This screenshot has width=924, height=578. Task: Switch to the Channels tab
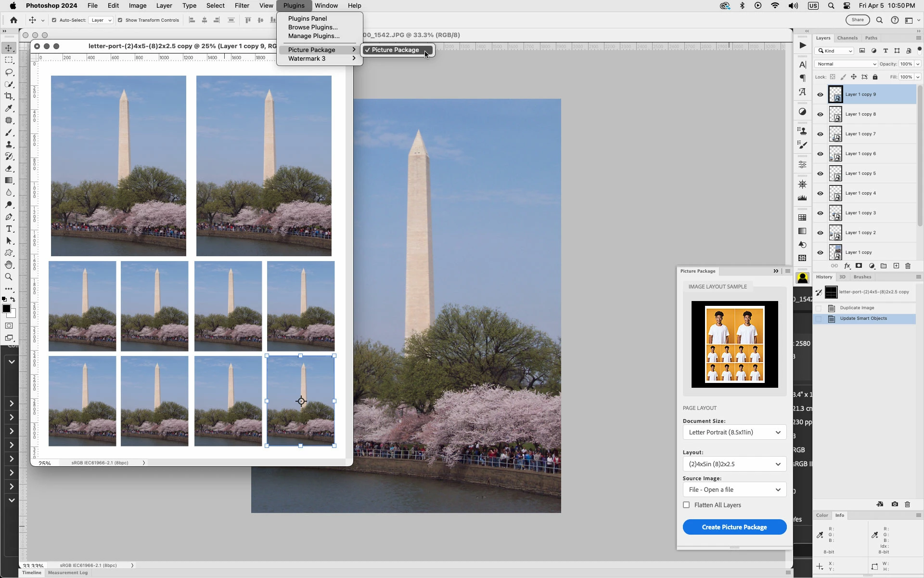[847, 38]
